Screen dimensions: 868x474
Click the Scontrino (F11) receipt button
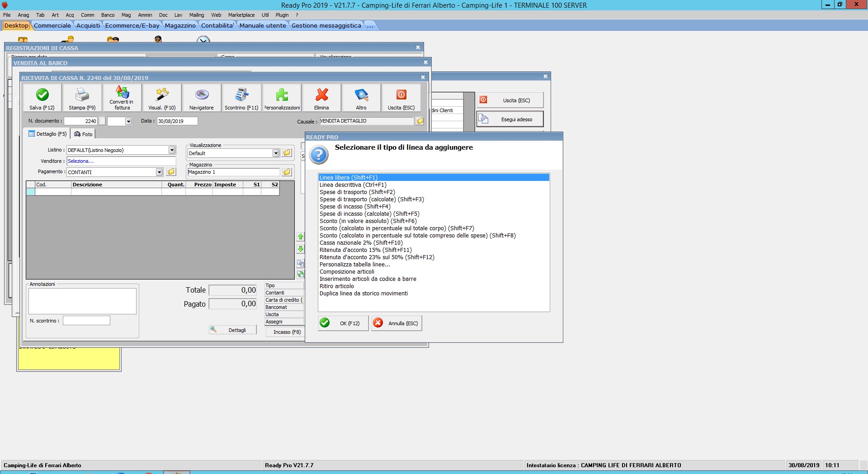coord(241,98)
